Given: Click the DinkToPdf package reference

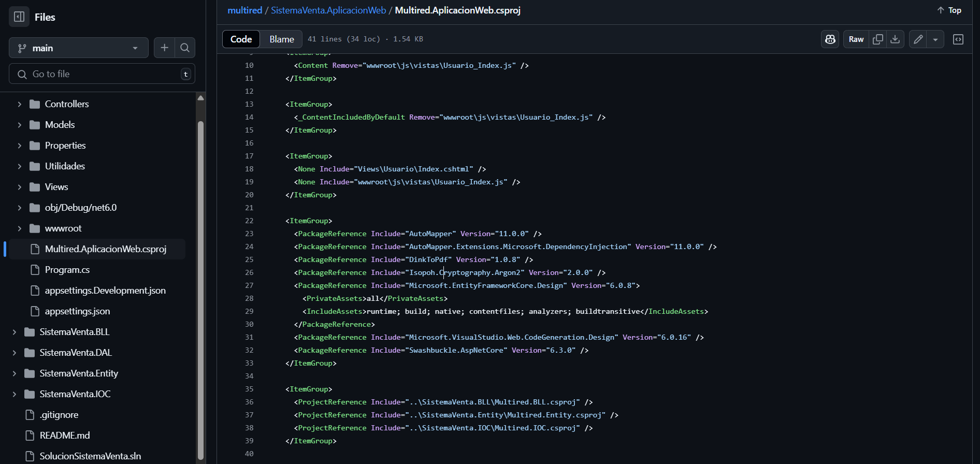Looking at the screenshot, I should [x=413, y=259].
